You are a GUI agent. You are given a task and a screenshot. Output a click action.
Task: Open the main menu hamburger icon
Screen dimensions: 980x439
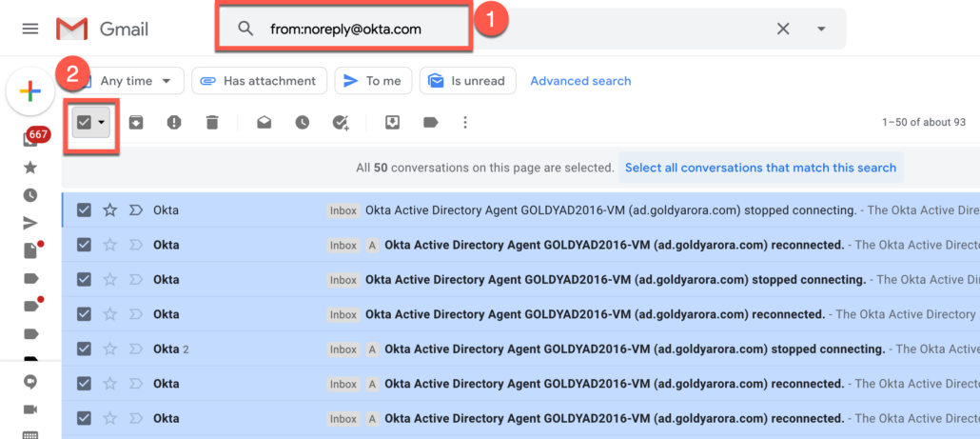coord(30,29)
